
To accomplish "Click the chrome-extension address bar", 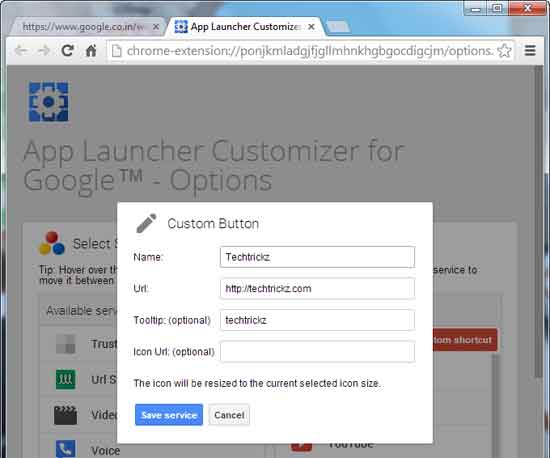I will click(309, 51).
